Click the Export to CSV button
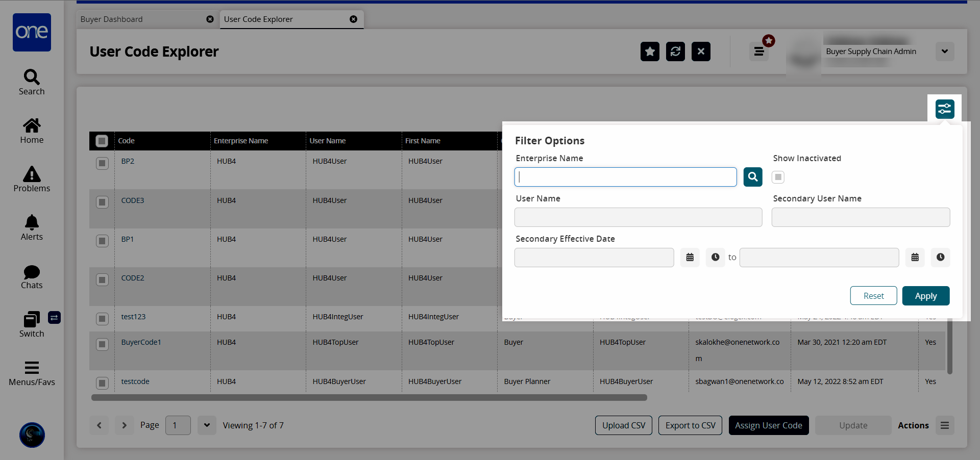The image size is (980, 460). tap(690, 425)
